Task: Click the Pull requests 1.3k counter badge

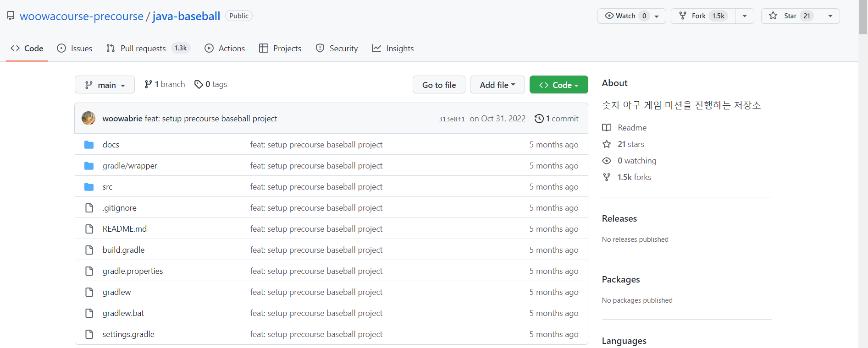Action: coord(181,48)
